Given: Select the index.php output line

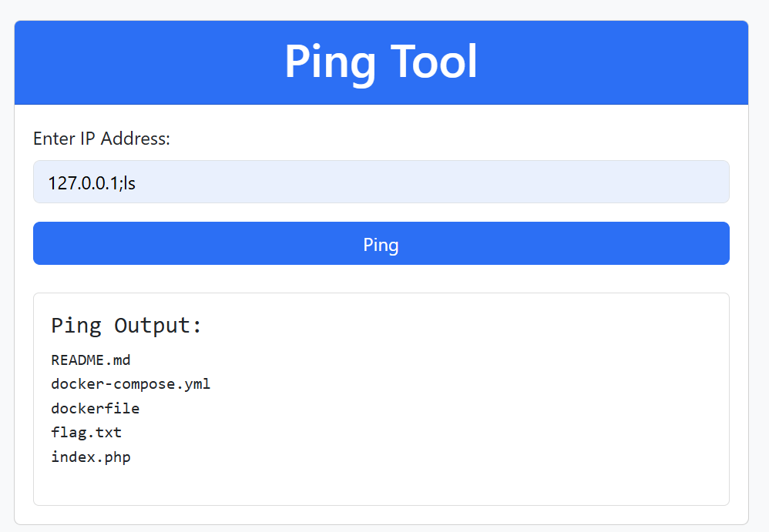Looking at the screenshot, I should (x=91, y=457).
